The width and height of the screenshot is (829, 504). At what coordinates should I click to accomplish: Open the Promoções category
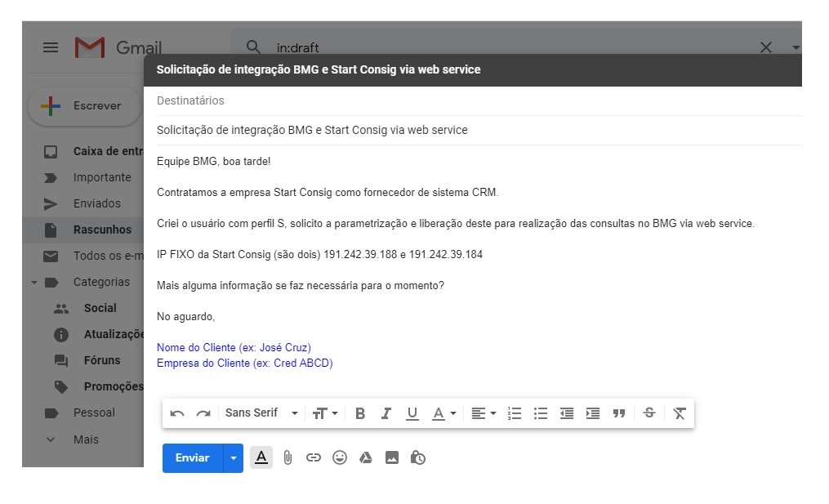click(x=98, y=386)
